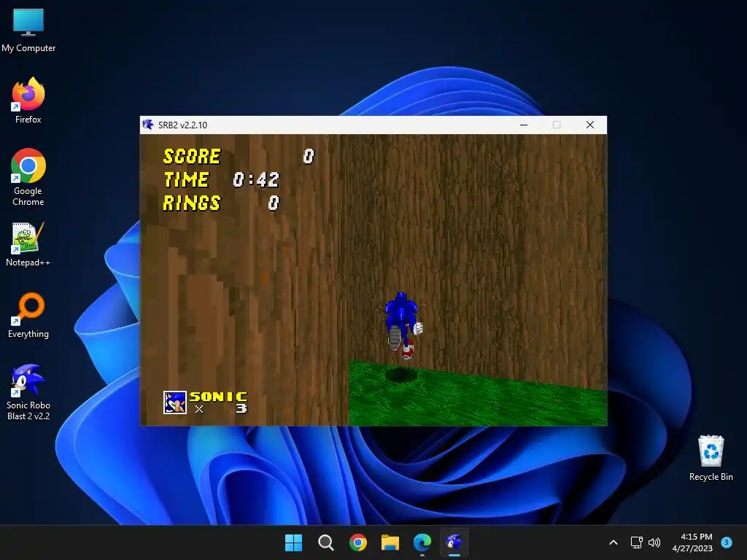747x560 pixels.
Task: Click the SRB2 v2.2.10 title text
Action: [182, 125]
